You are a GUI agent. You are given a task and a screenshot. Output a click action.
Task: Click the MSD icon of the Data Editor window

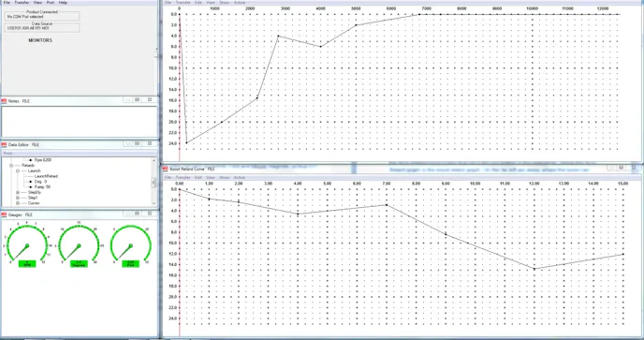4,145
